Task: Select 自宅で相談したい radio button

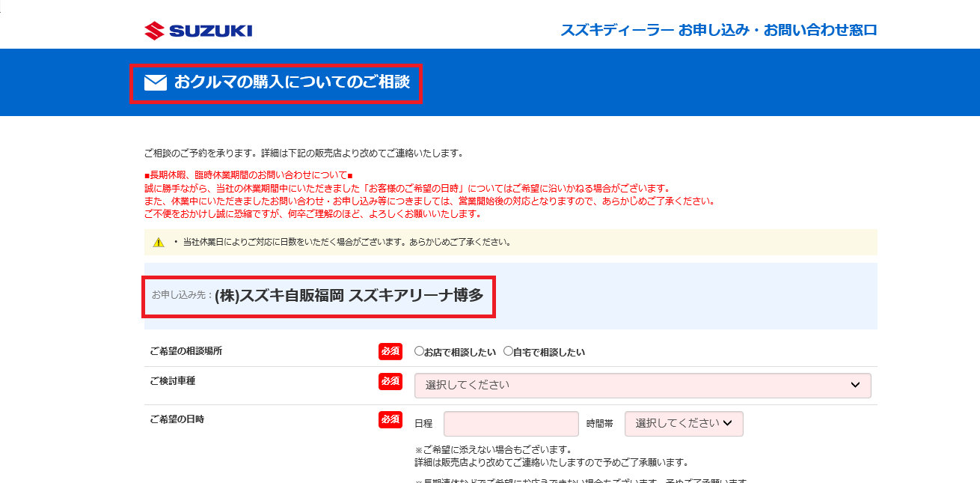Action: coord(508,351)
